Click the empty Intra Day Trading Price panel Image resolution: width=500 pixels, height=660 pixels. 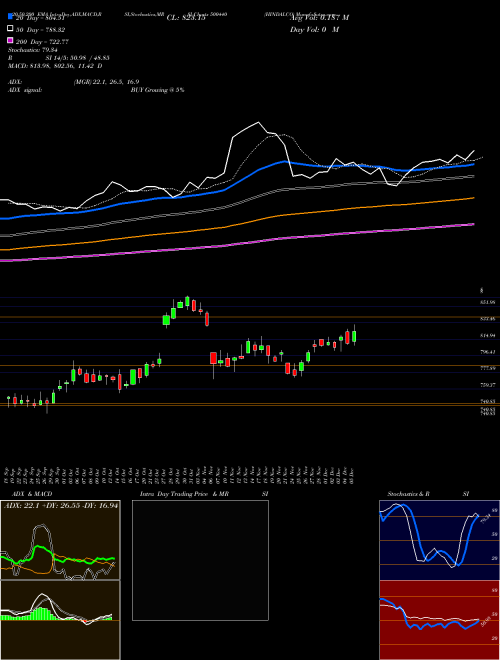[200, 560]
